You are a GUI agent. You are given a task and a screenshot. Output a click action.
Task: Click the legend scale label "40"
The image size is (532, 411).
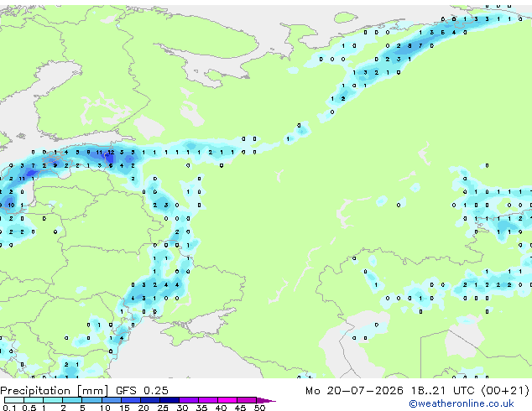(x=222, y=408)
